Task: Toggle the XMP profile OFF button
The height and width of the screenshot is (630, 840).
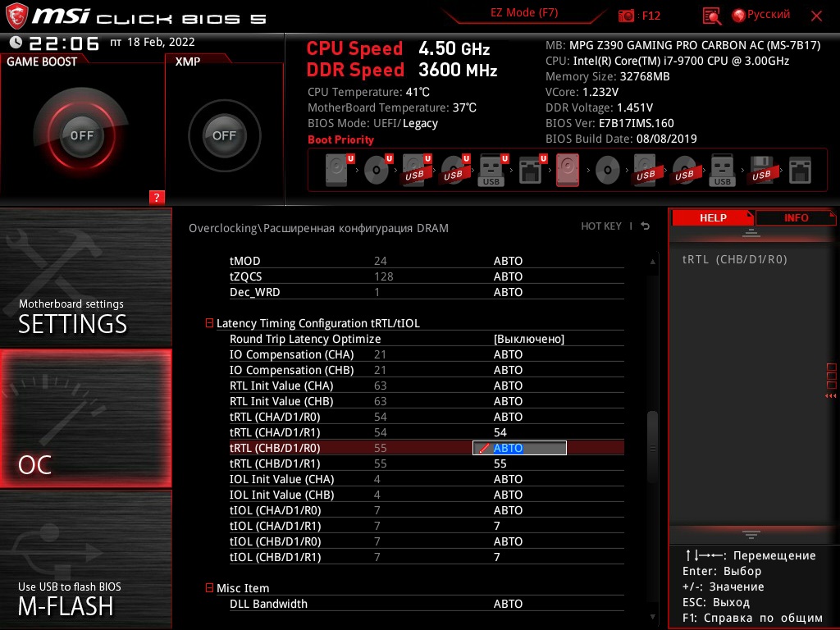Action: [224, 135]
